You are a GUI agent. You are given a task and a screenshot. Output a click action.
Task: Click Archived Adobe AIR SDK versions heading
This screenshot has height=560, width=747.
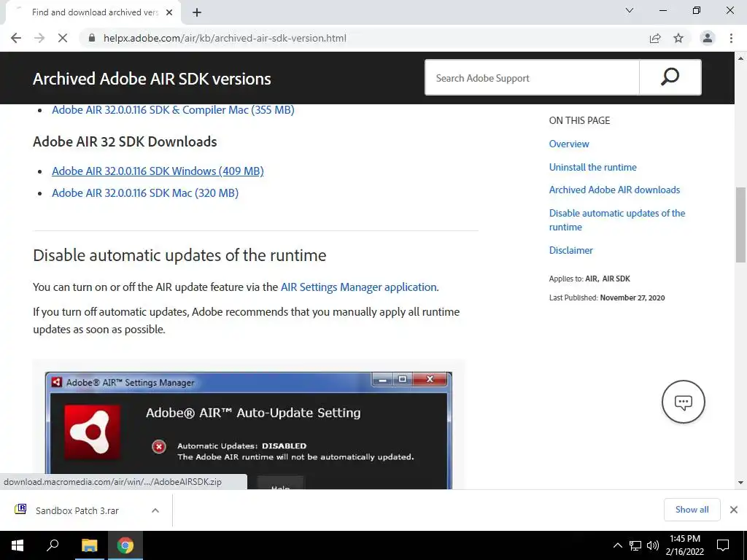click(x=152, y=79)
